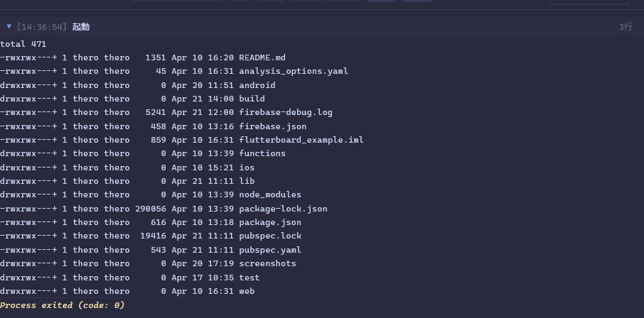Click the flutterboard_example.iml filename
The image size is (644, 318).
point(301,140)
